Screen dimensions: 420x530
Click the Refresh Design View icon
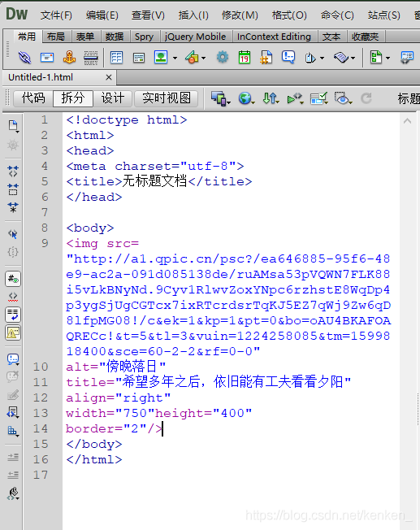point(366,98)
